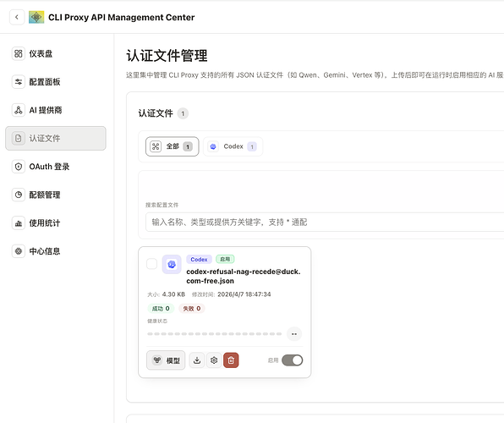Click the 成功 0 badge

161,309
